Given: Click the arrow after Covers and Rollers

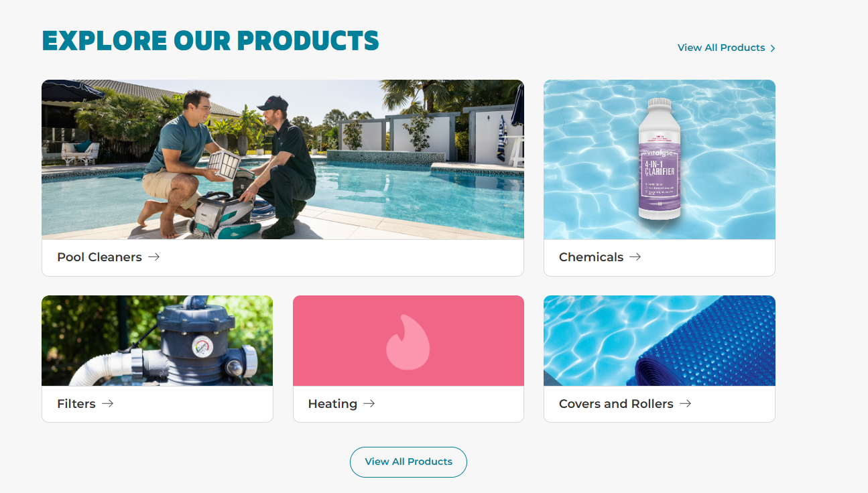Looking at the screenshot, I should click(685, 403).
